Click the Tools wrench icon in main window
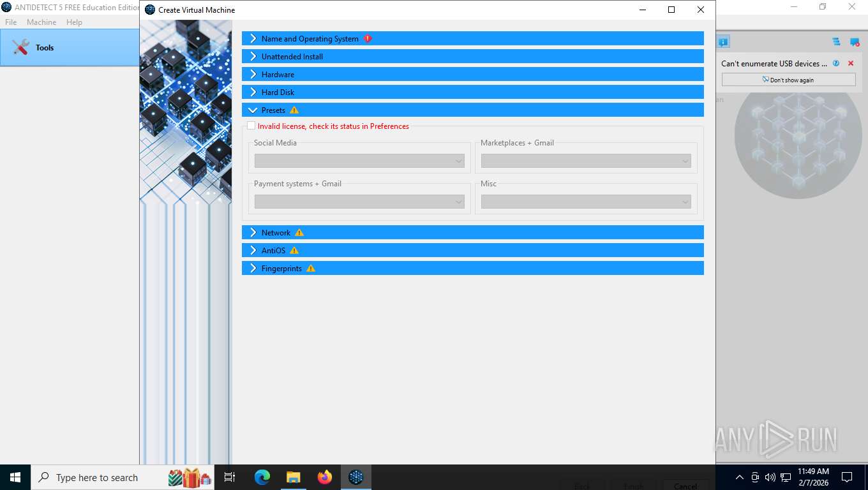The height and width of the screenshot is (490, 868). (20, 47)
